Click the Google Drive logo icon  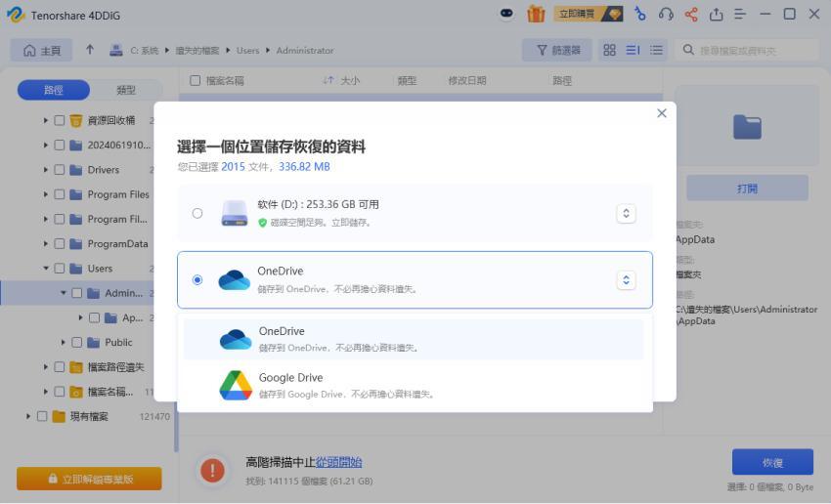click(x=236, y=386)
